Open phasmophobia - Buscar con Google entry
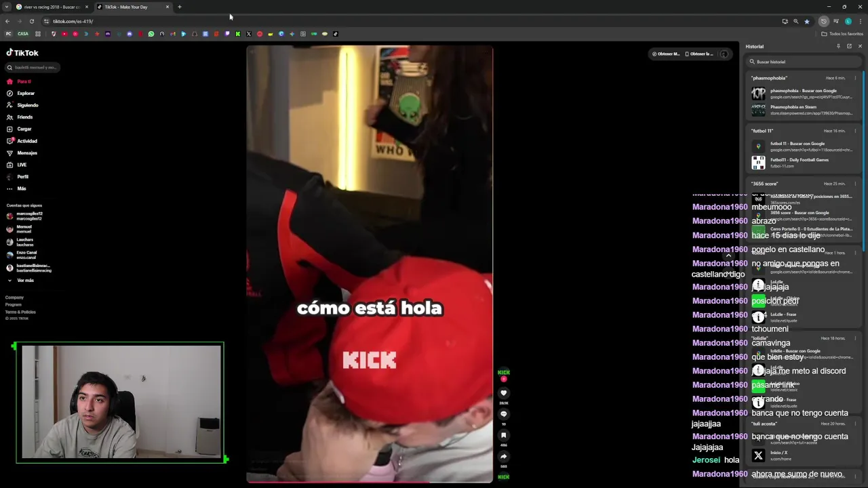Image resolution: width=868 pixels, height=488 pixels. [803, 94]
